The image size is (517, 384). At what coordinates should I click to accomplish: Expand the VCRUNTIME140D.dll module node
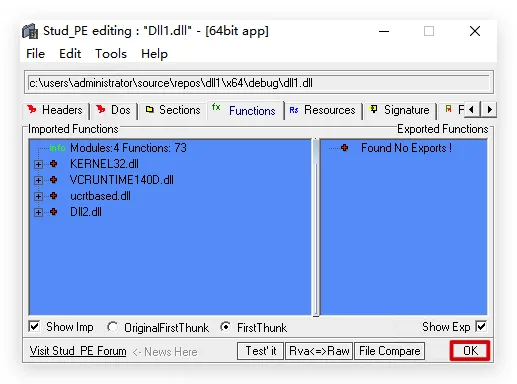coord(38,180)
